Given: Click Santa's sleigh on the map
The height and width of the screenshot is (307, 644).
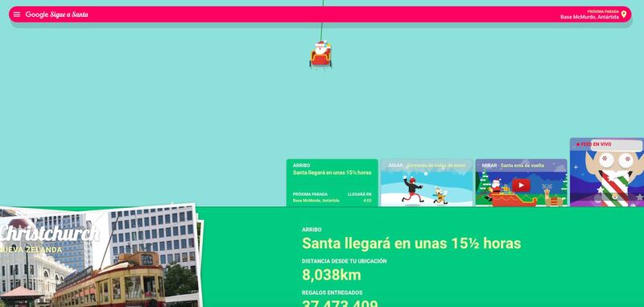Looking at the screenshot, I should [320, 54].
